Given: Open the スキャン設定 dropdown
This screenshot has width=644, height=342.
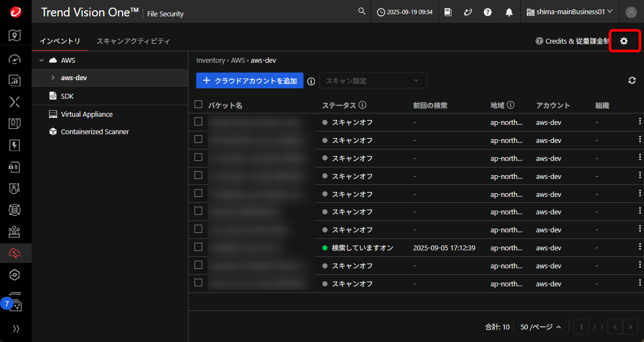Looking at the screenshot, I should (373, 81).
